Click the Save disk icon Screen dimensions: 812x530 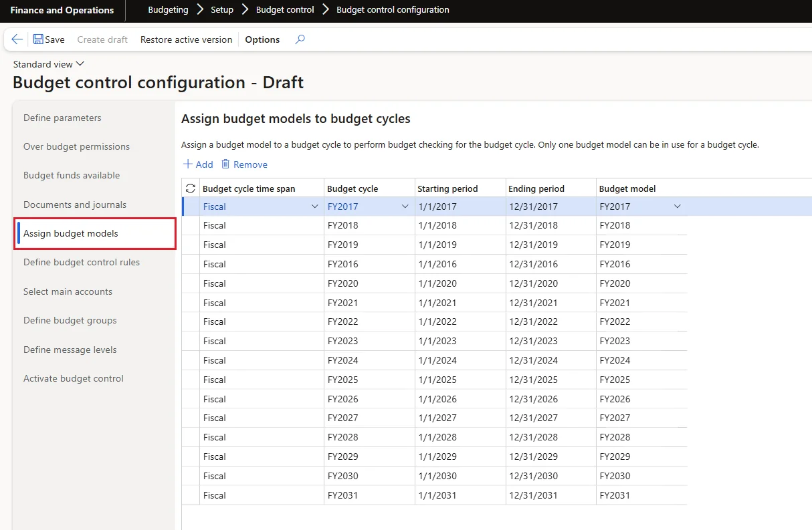tap(38, 39)
